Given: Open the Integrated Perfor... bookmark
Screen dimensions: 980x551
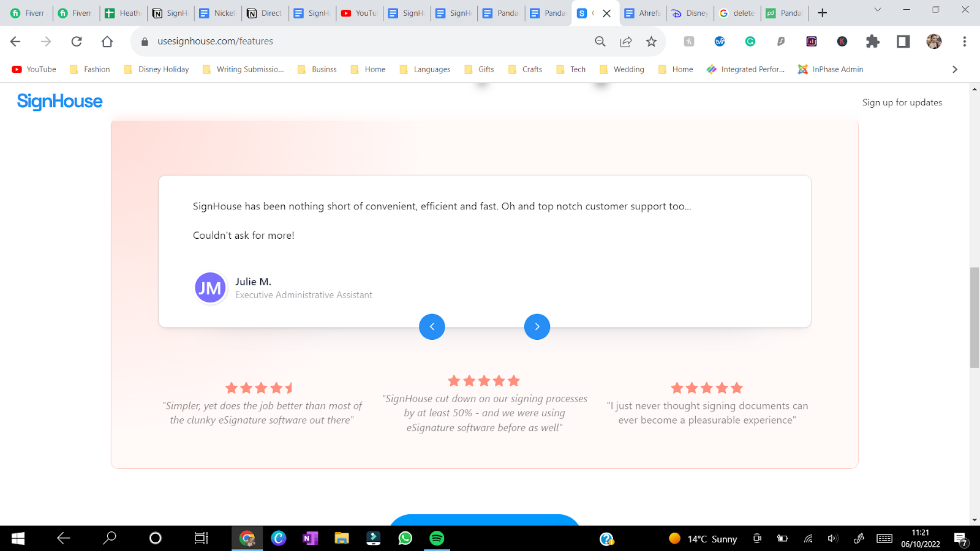Looking at the screenshot, I should coord(745,69).
